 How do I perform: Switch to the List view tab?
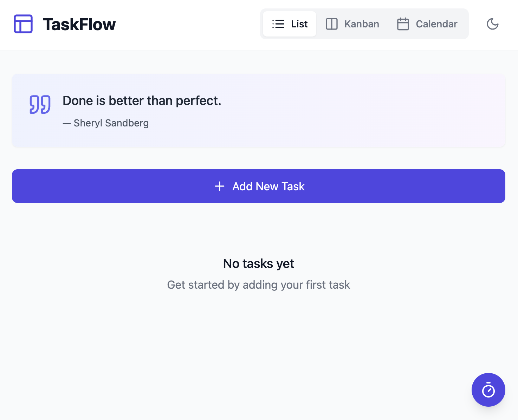pyautogui.click(x=290, y=24)
